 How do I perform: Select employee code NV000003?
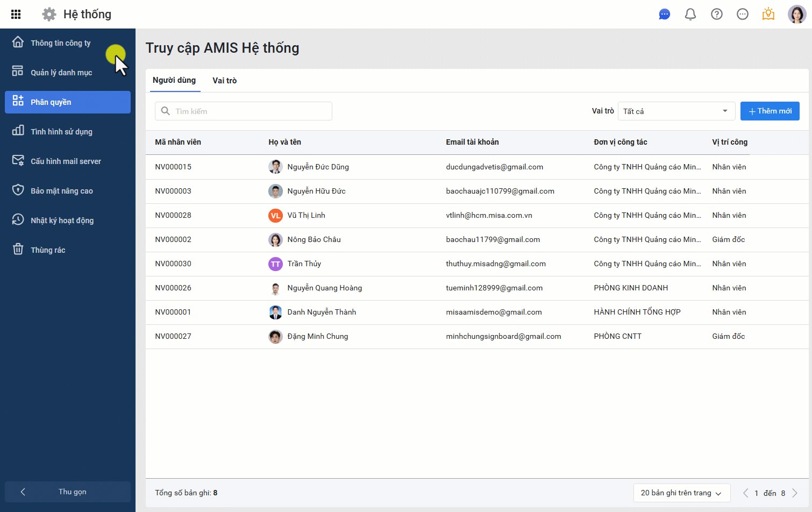click(x=173, y=191)
